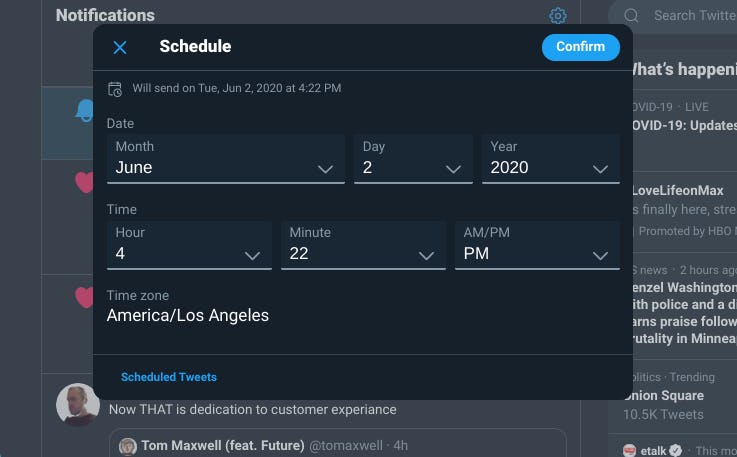Viewport: 737px width, 457px height.
Task: Open Notifications settings gear icon
Action: click(x=558, y=16)
